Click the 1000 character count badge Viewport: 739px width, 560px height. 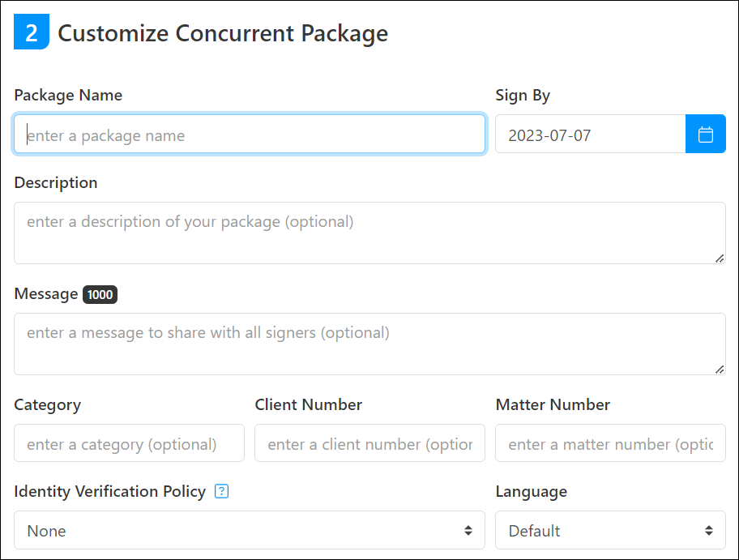pyautogui.click(x=100, y=295)
